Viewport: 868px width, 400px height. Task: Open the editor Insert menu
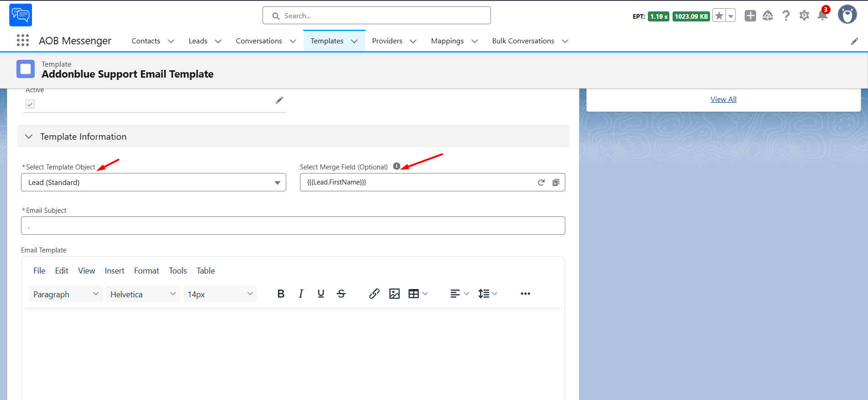point(115,271)
